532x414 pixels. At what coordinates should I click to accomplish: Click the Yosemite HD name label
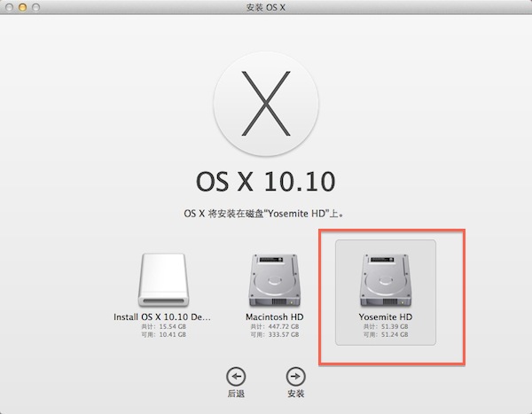[x=386, y=317]
